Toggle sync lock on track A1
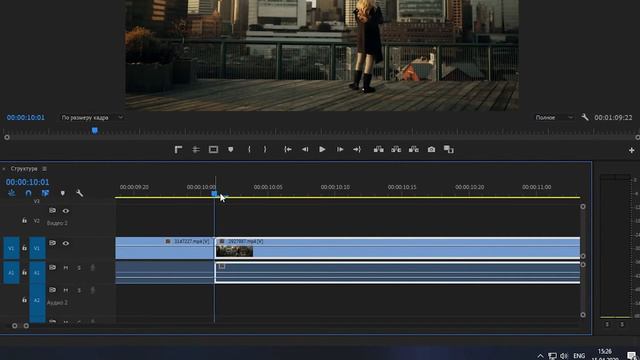The height and width of the screenshot is (360, 640). tap(53, 267)
